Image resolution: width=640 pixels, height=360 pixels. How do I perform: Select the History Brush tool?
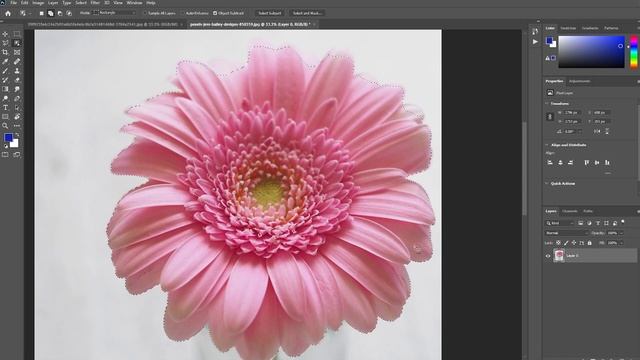pyautogui.click(x=5, y=80)
